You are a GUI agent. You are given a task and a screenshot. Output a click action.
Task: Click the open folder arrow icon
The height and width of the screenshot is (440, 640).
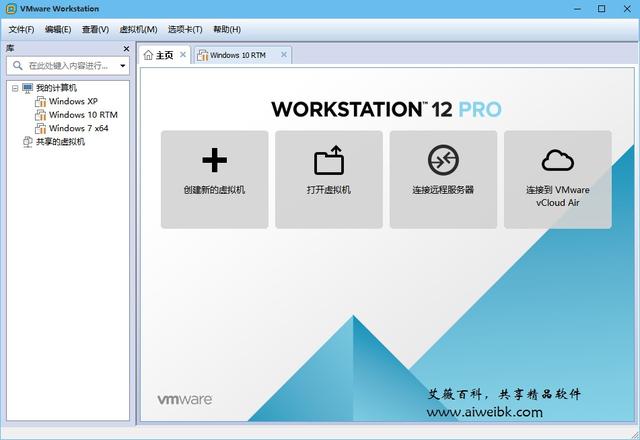329,160
